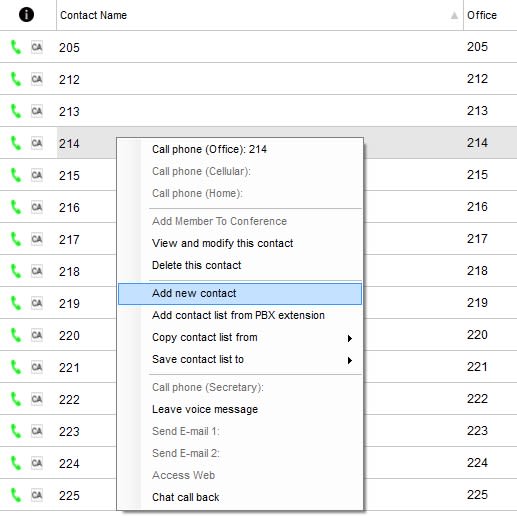The height and width of the screenshot is (516, 517).
Task: Sort by Contact Name column header
Action: [x=260, y=15]
